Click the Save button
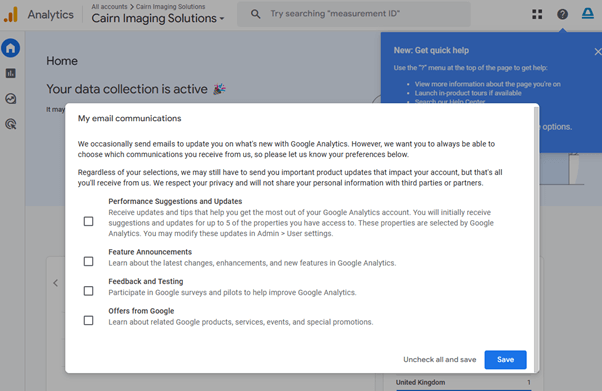 pyautogui.click(x=505, y=360)
